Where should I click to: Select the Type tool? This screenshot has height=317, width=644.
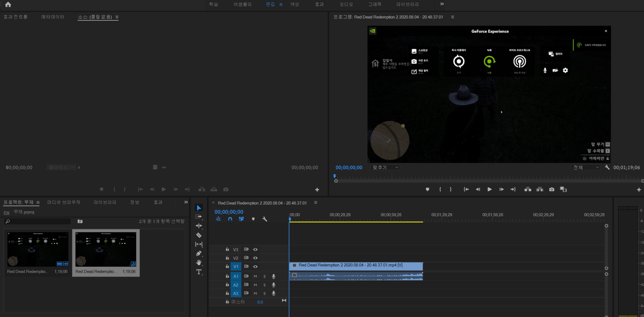199,272
